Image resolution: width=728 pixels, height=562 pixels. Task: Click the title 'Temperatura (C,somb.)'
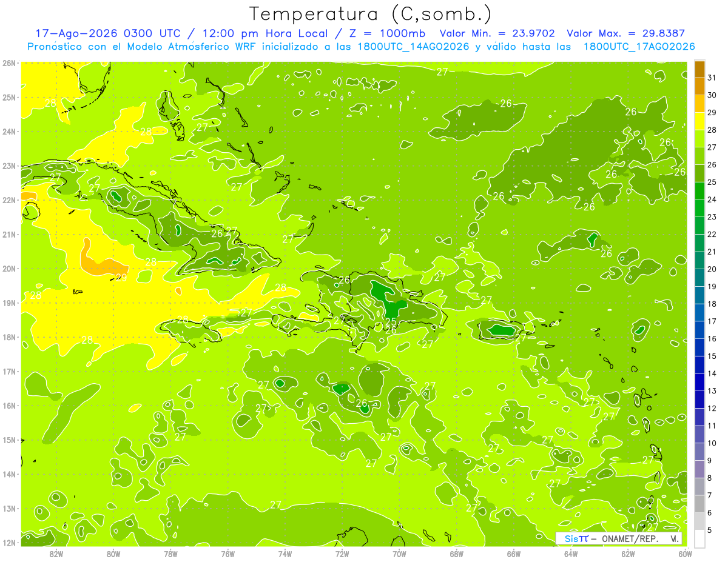(x=371, y=13)
